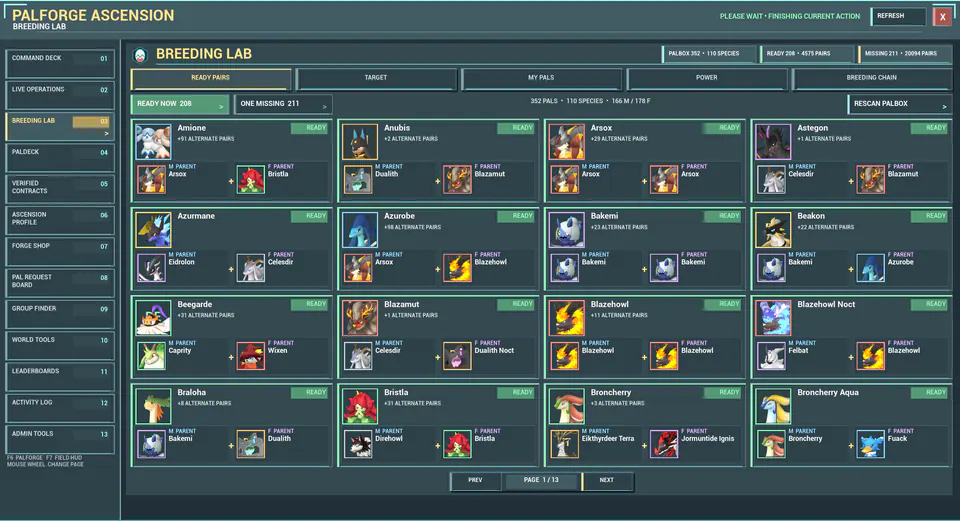Open Command Deck in the sidebar
This screenshot has width=960, height=521.
[x=60, y=64]
